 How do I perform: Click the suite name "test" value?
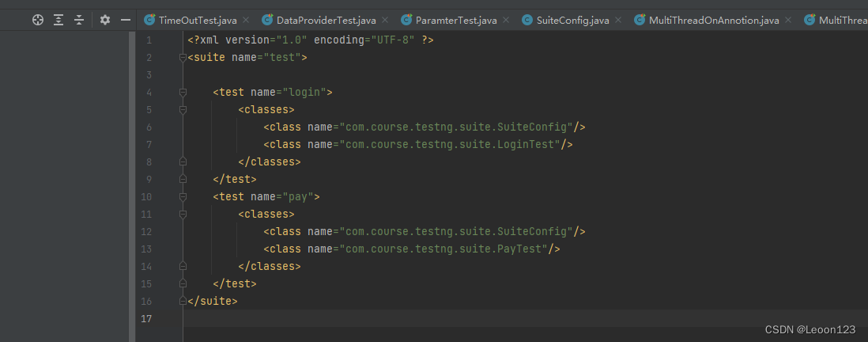(281, 58)
